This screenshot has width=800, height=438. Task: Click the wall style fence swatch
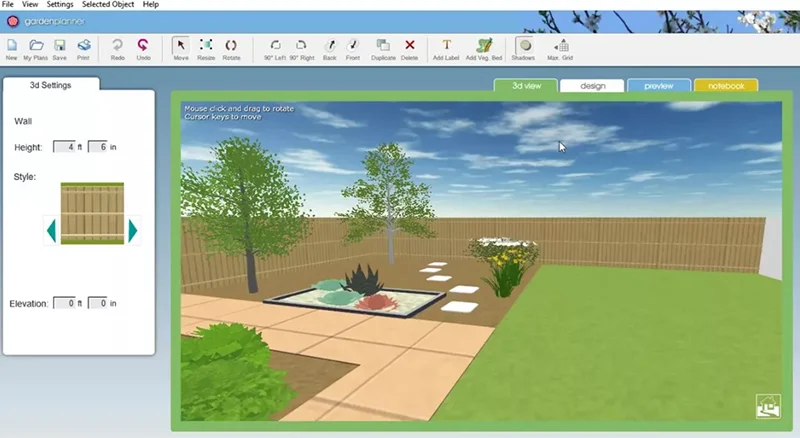(92, 213)
